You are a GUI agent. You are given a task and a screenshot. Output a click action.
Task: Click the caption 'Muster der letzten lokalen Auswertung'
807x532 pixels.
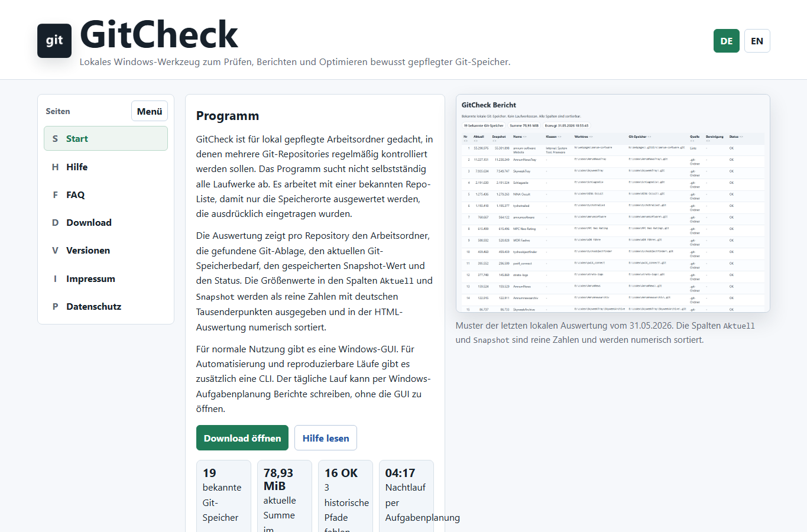click(605, 333)
